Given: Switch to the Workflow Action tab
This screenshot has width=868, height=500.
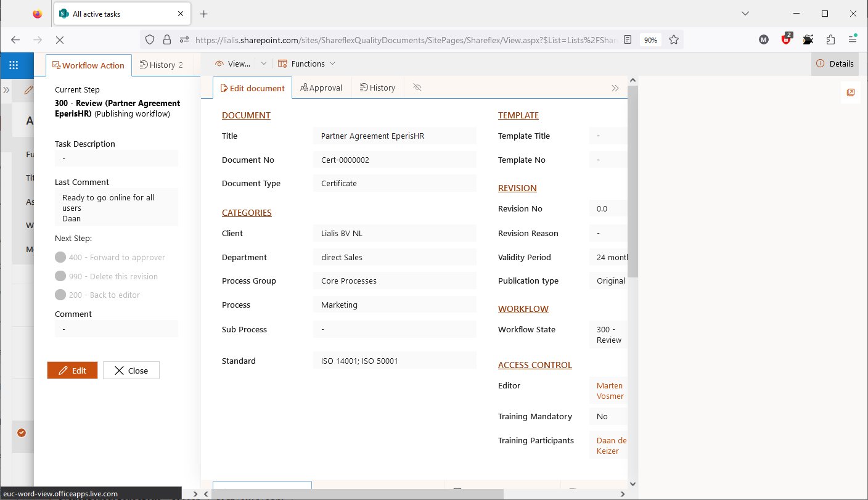Looking at the screenshot, I should 89,65.
